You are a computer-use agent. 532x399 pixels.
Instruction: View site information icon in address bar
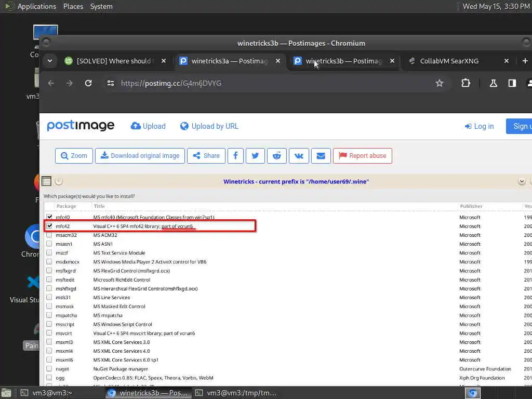click(x=111, y=83)
